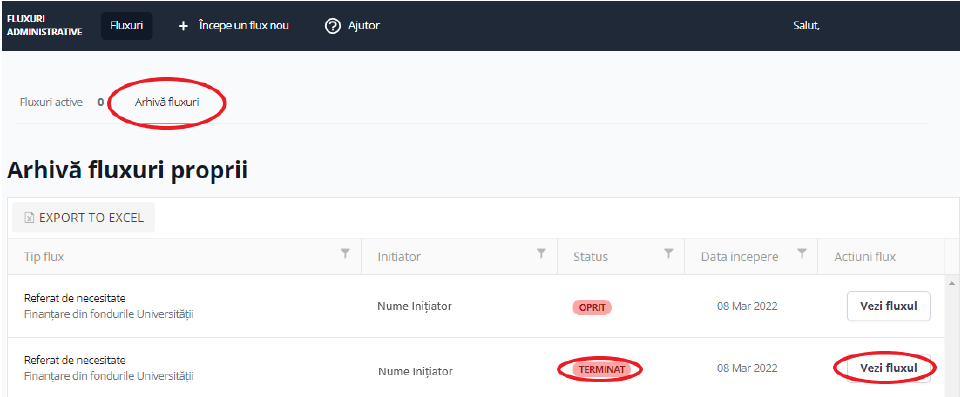This screenshot has height=397, width=960.
Task: Click Nume Inițiator in the OPRIT row
Action: (414, 306)
